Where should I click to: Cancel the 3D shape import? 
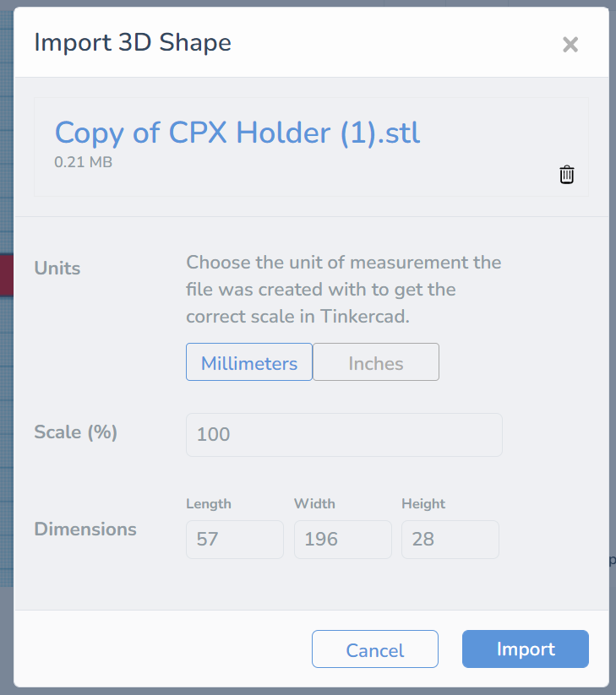375,649
